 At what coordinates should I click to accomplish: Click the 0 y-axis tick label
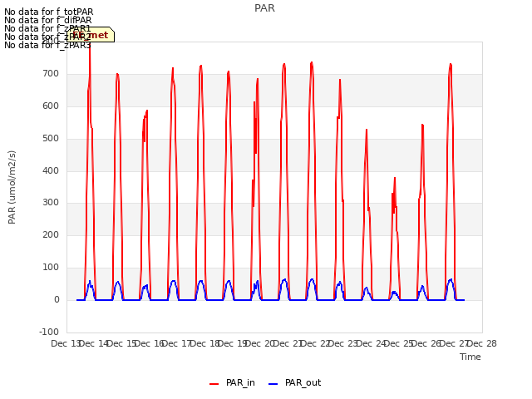click(x=57, y=300)
